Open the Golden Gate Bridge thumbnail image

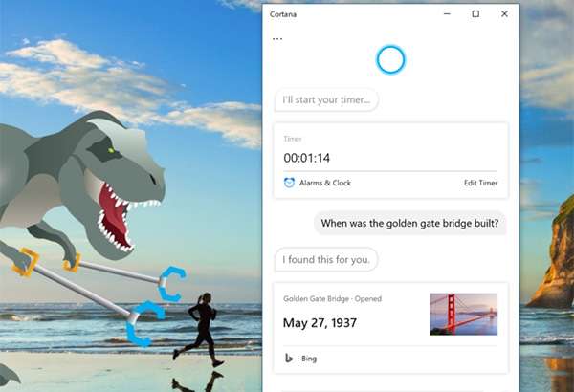[463, 314]
